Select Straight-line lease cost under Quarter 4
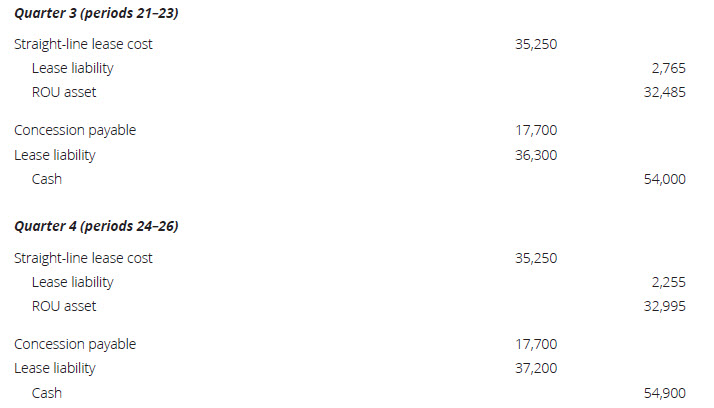The width and height of the screenshot is (714, 408). [x=83, y=258]
